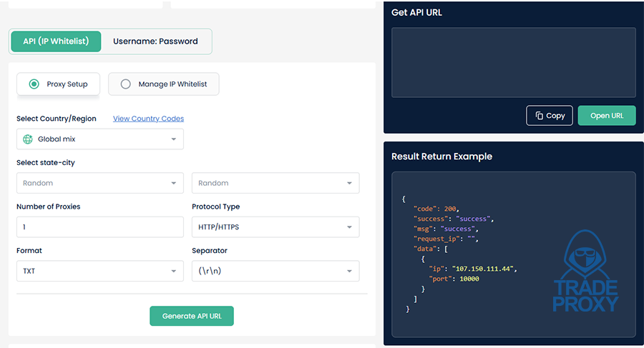Expand the Separator dropdown
Screen dimensions: 644x348
click(x=275, y=272)
